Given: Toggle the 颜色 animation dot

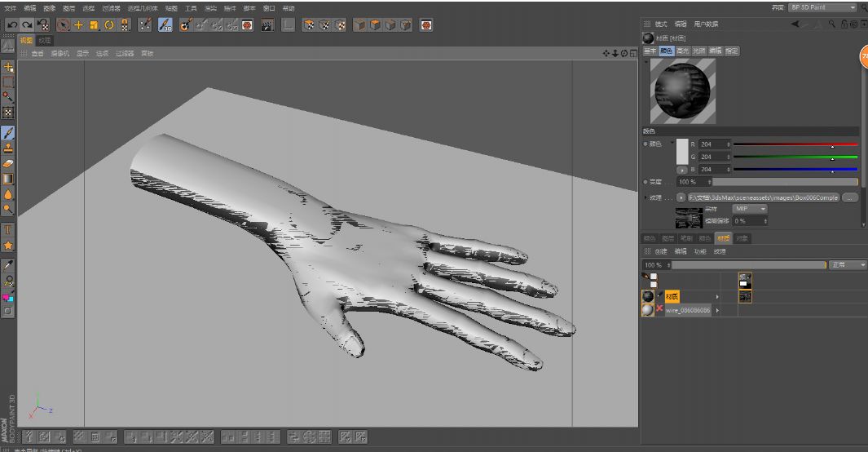Looking at the screenshot, I should (645, 144).
